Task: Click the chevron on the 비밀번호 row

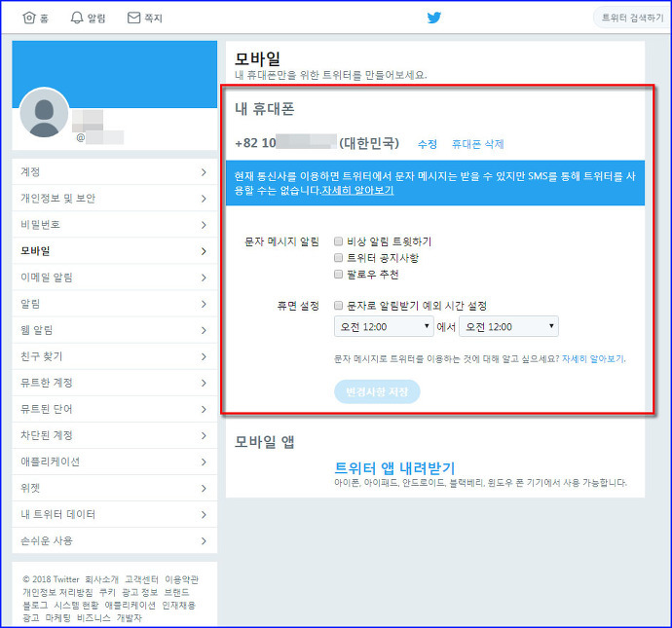Action: (x=204, y=225)
